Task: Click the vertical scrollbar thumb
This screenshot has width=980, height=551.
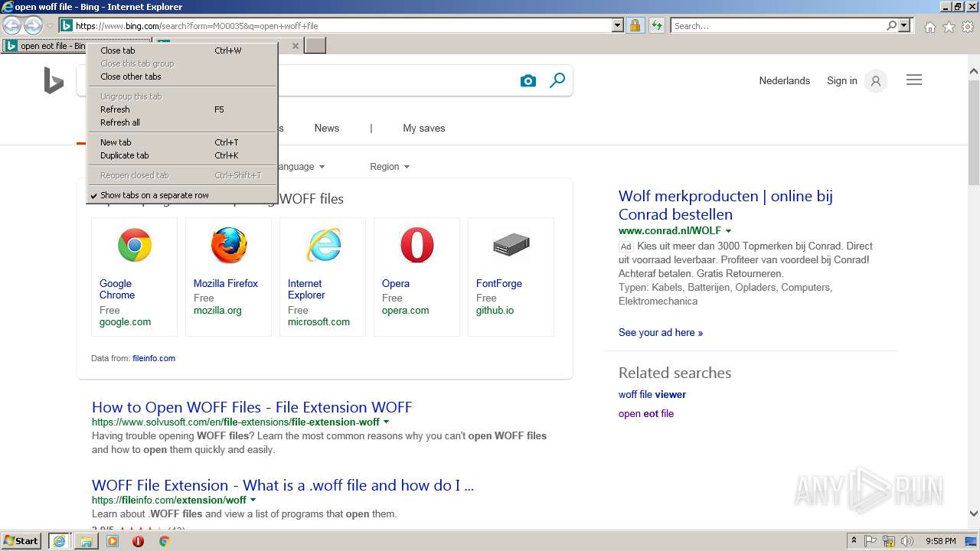Action: [x=974, y=132]
